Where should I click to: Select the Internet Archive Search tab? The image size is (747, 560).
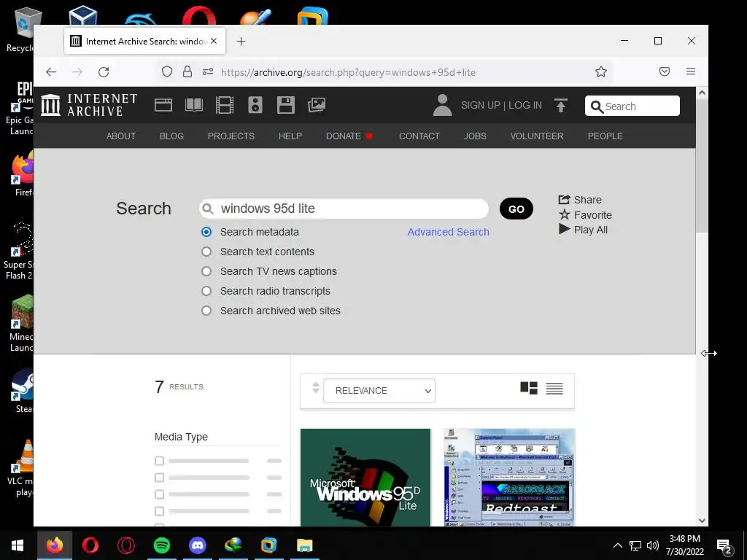click(144, 42)
